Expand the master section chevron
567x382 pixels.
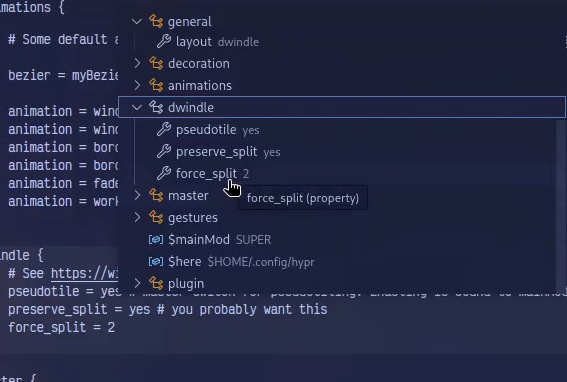[137, 195]
